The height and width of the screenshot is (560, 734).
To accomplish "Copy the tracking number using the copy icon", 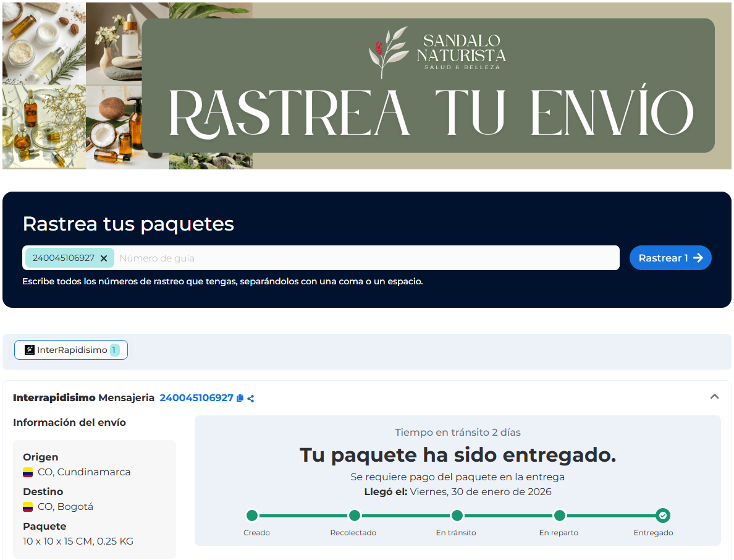I will click(240, 399).
